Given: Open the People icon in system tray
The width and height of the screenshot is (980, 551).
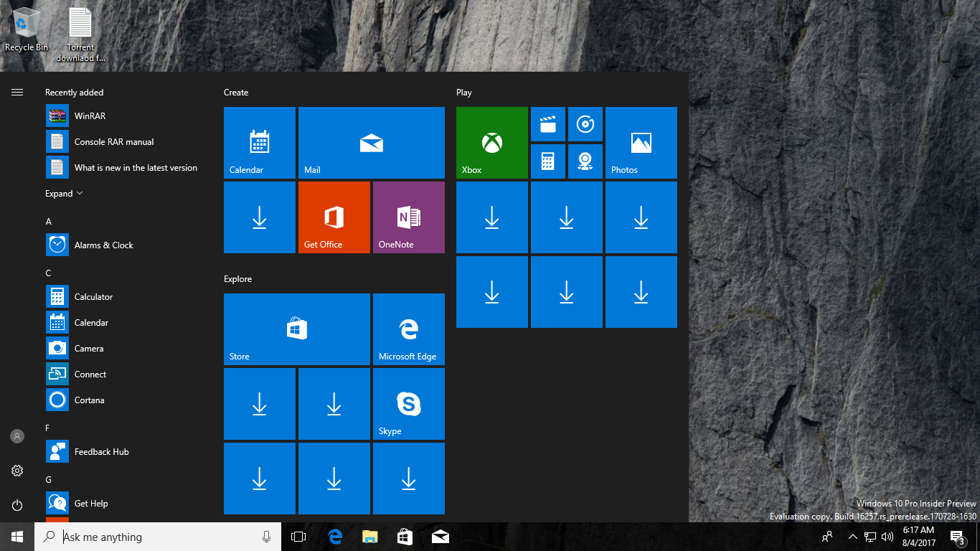Looking at the screenshot, I should coord(827,537).
